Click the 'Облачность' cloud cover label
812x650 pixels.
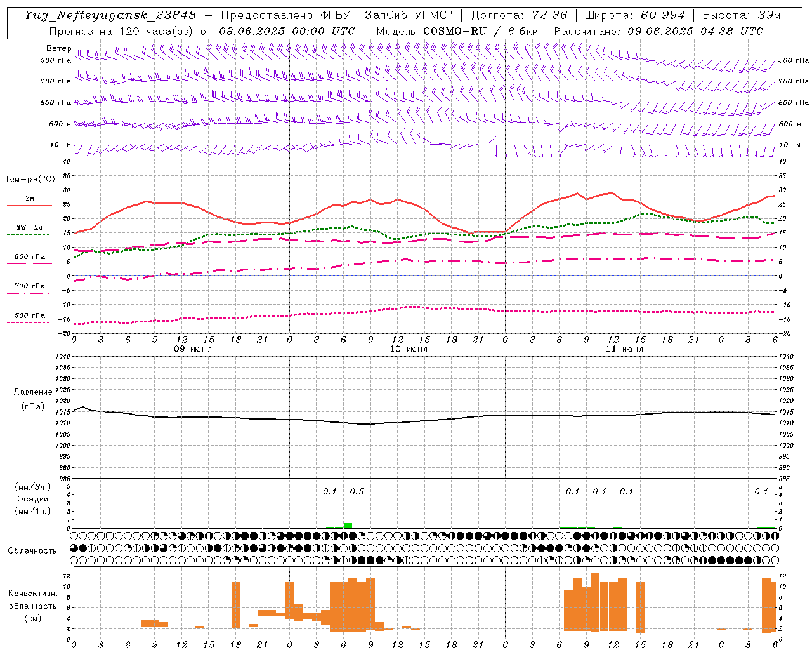tap(32, 550)
